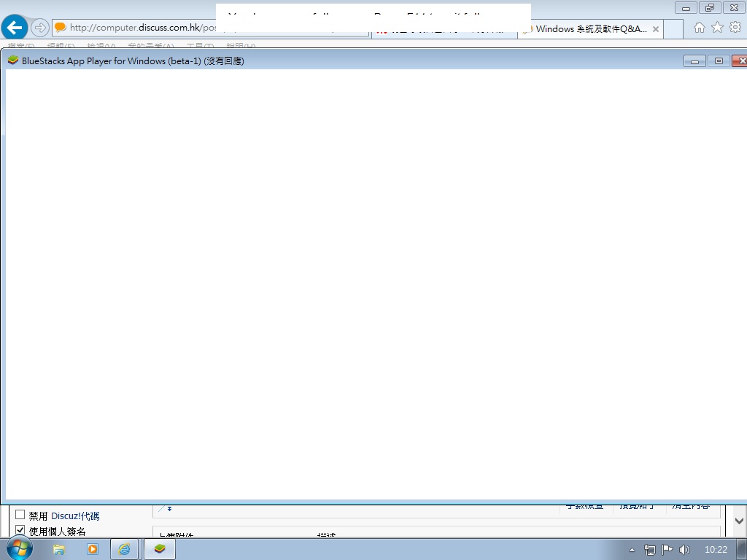This screenshot has width=747, height=560.
Task: Maximize the BlueStacks App Player window
Action: pyautogui.click(x=719, y=61)
